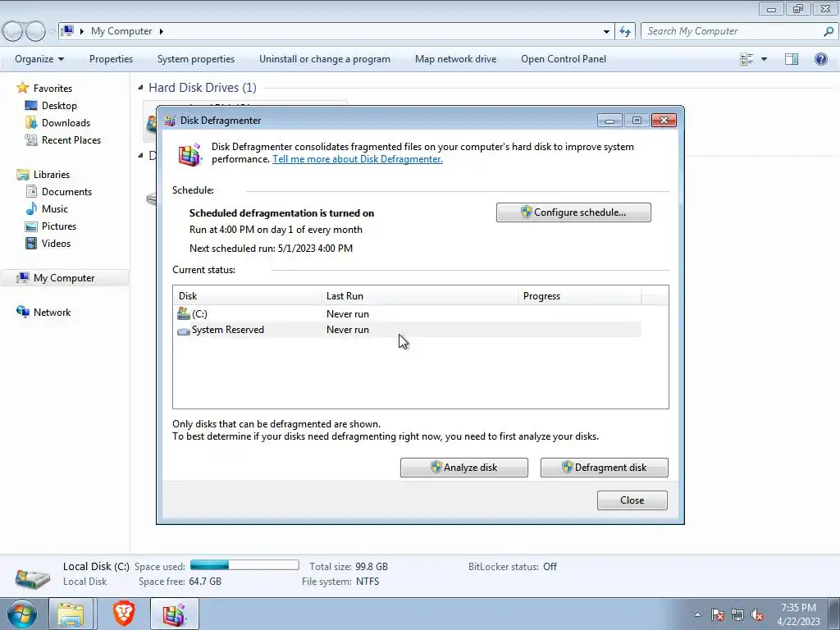Open the Organize menu
840x630 pixels.
coord(39,59)
